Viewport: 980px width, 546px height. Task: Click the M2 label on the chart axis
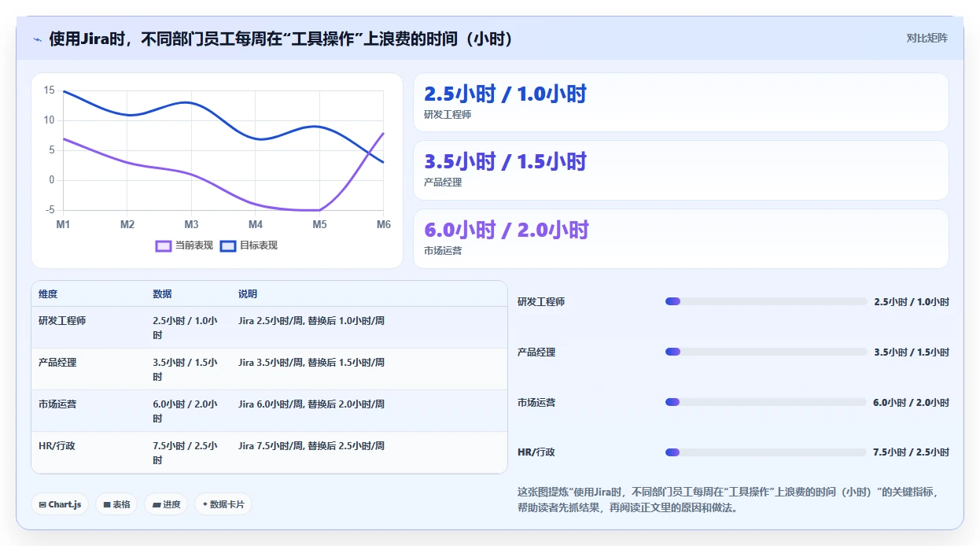(x=127, y=224)
